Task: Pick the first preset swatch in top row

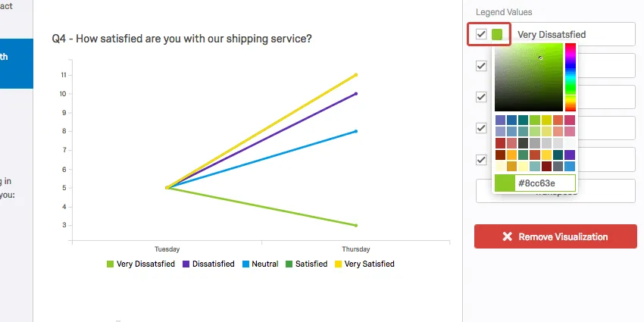Action: pyautogui.click(x=500, y=120)
